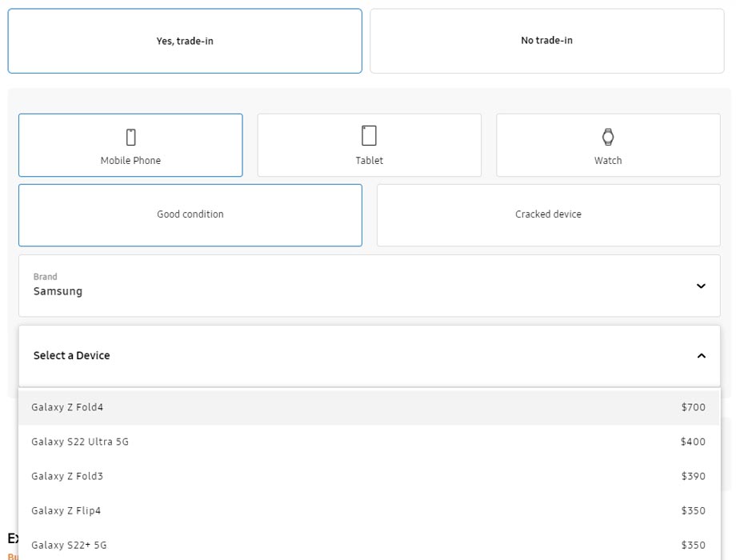Click the Select a Device up chevron
Image resolution: width=736 pixels, height=560 pixels.
click(x=702, y=356)
